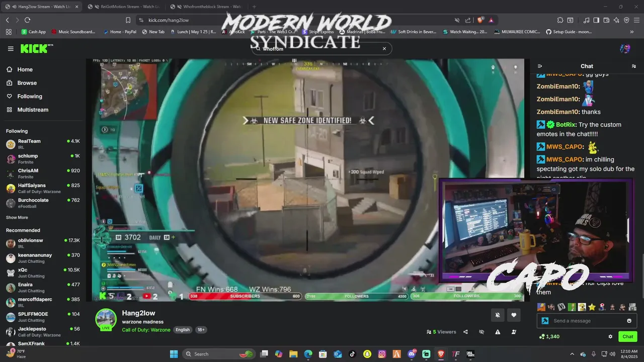Screen dimensions: 644x362
Task: Report stream with the warning triangle icon
Action: [x=498, y=332]
